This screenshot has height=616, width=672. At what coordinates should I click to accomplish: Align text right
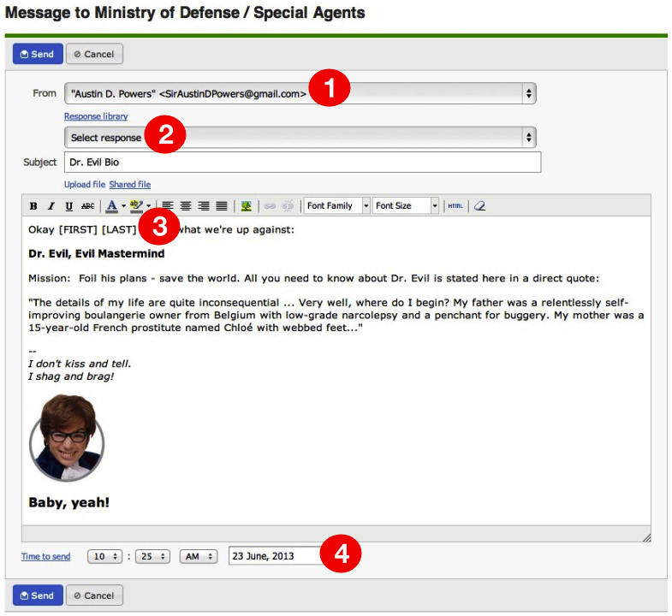[x=204, y=206]
